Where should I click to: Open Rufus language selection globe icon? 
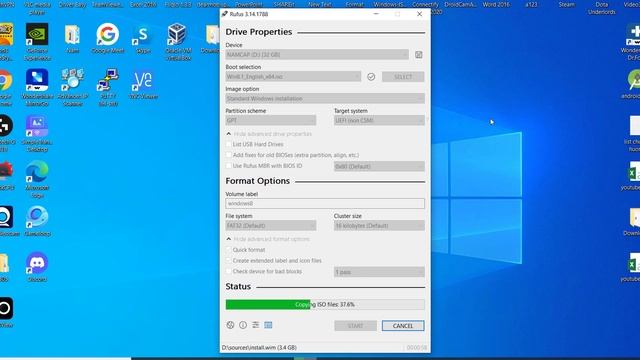(230, 325)
